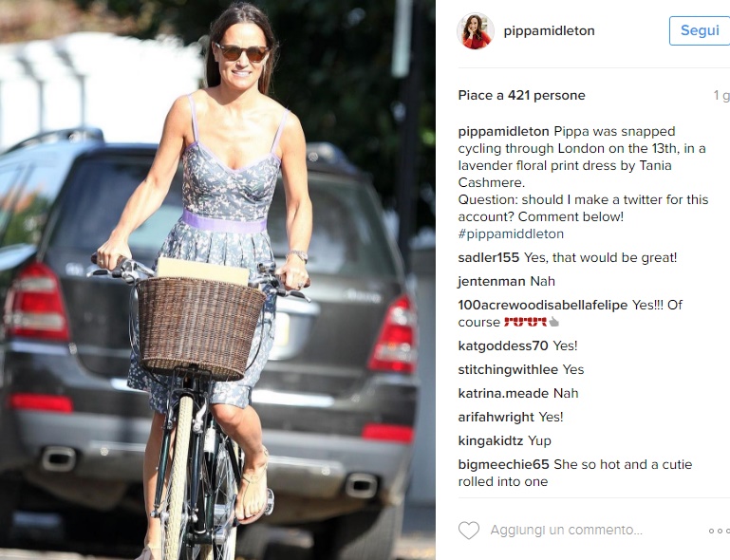Screen dimensions: 730x560
Task: Open sadler155 commenter profile
Action: [488, 257]
